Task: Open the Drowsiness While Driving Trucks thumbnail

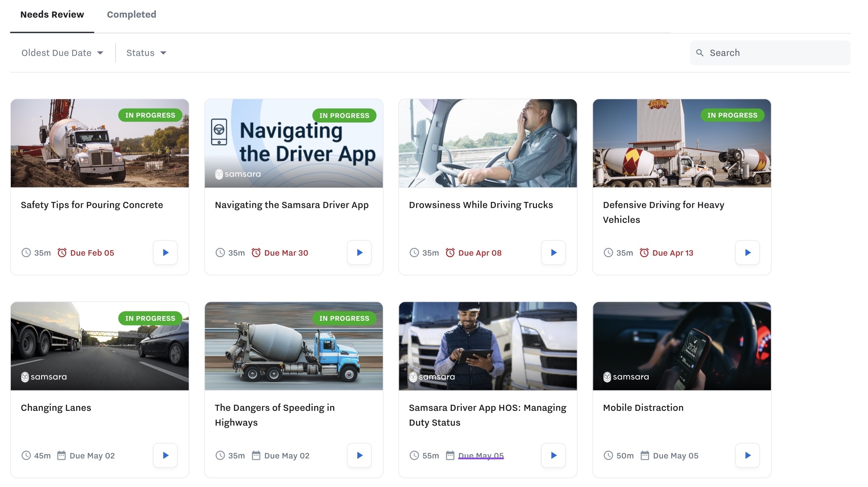Action: pyautogui.click(x=488, y=143)
